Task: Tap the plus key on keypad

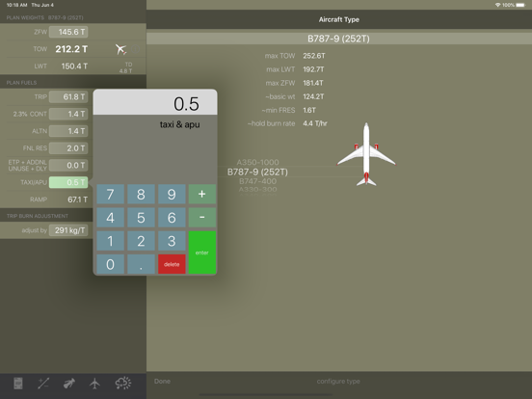Action: point(202,194)
